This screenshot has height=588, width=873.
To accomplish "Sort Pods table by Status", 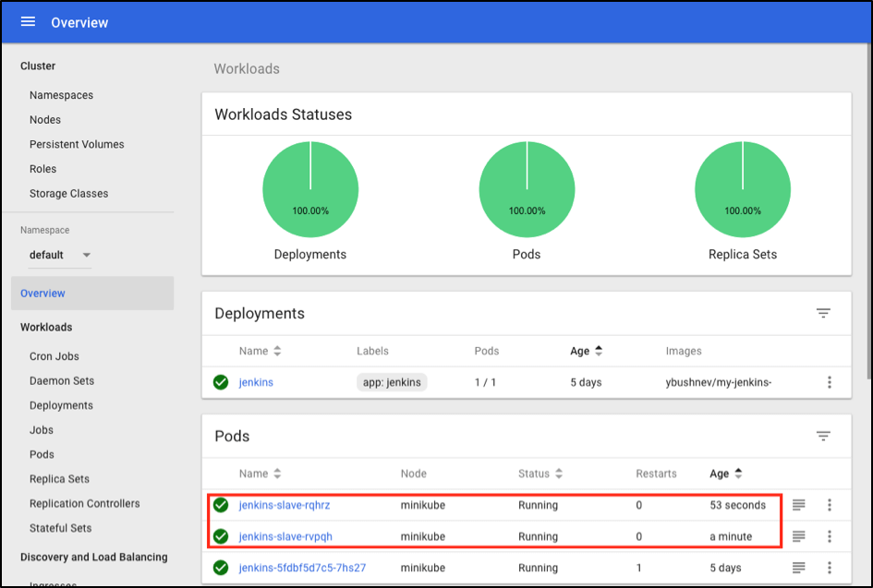I will click(540, 474).
